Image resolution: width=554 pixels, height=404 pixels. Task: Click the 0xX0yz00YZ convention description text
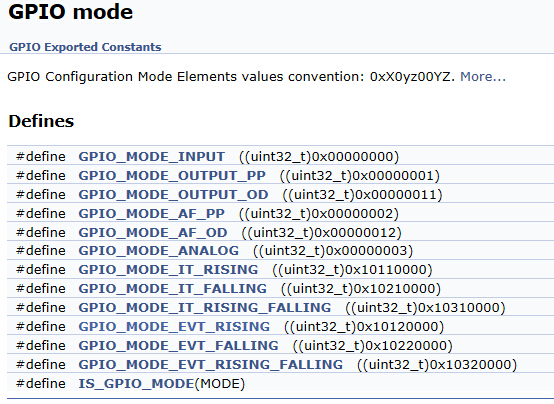pos(232,76)
